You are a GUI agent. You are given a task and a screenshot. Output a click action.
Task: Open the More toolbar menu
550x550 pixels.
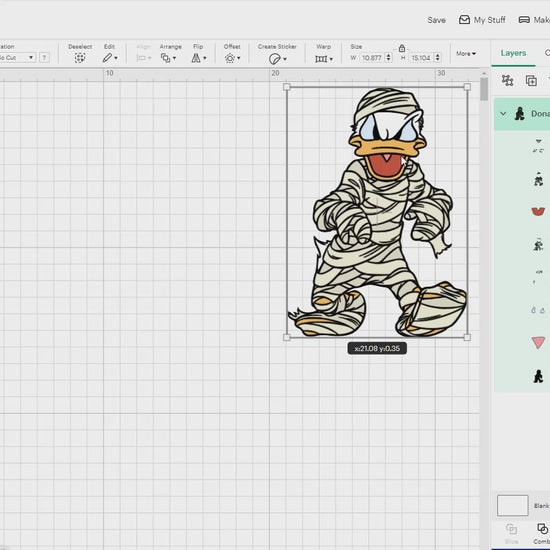pyautogui.click(x=466, y=54)
